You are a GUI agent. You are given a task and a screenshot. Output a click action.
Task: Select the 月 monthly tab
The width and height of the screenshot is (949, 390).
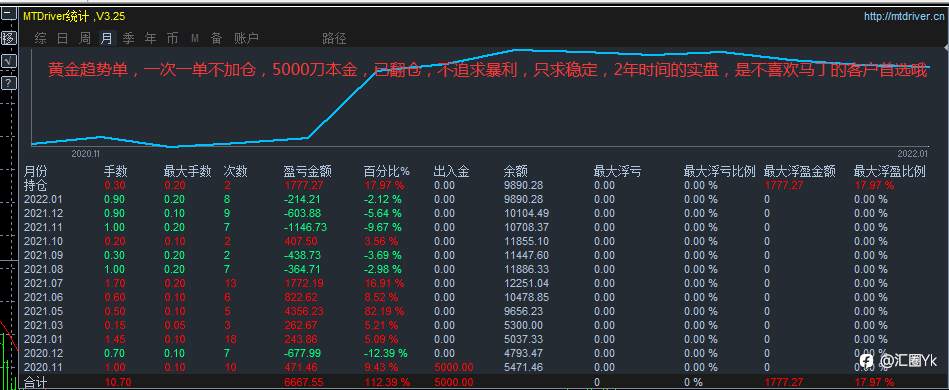tap(107, 39)
